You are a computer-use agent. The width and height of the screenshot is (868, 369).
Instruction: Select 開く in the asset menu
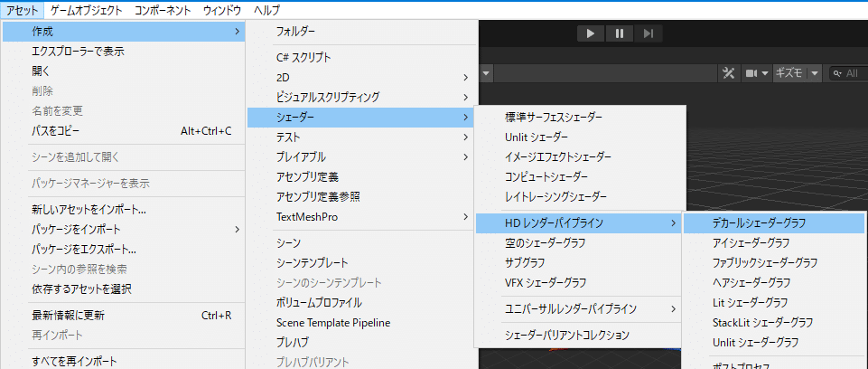(x=124, y=71)
